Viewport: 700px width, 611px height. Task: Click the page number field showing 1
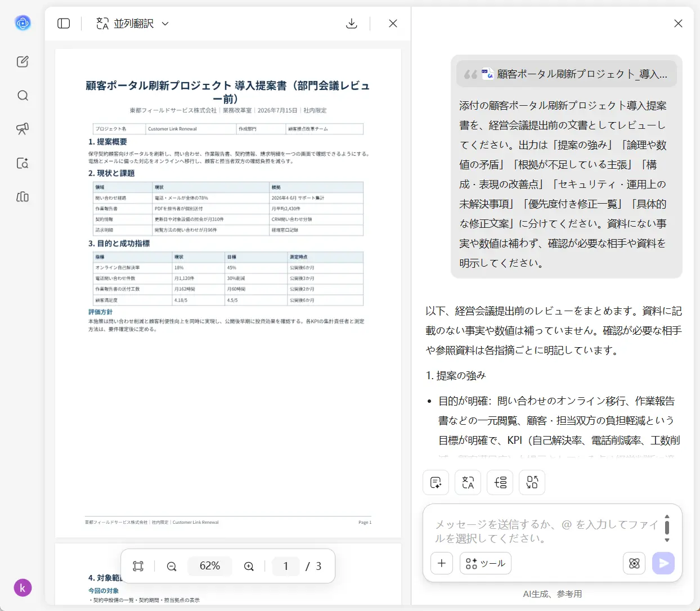286,566
